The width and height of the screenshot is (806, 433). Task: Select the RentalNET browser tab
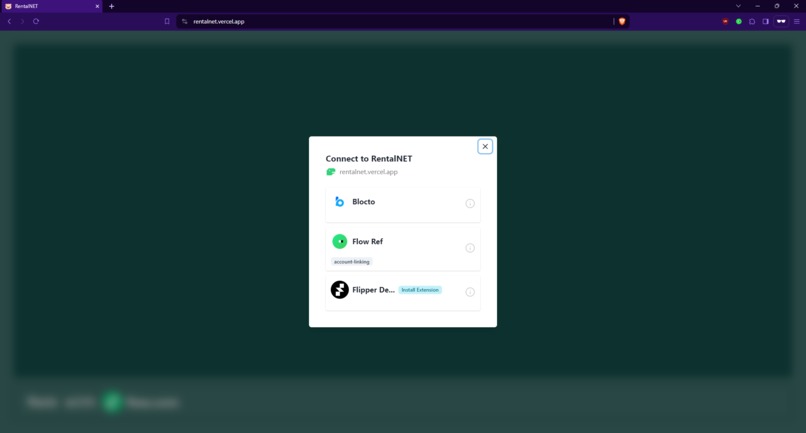pyautogui.click(x=50, y=6)
